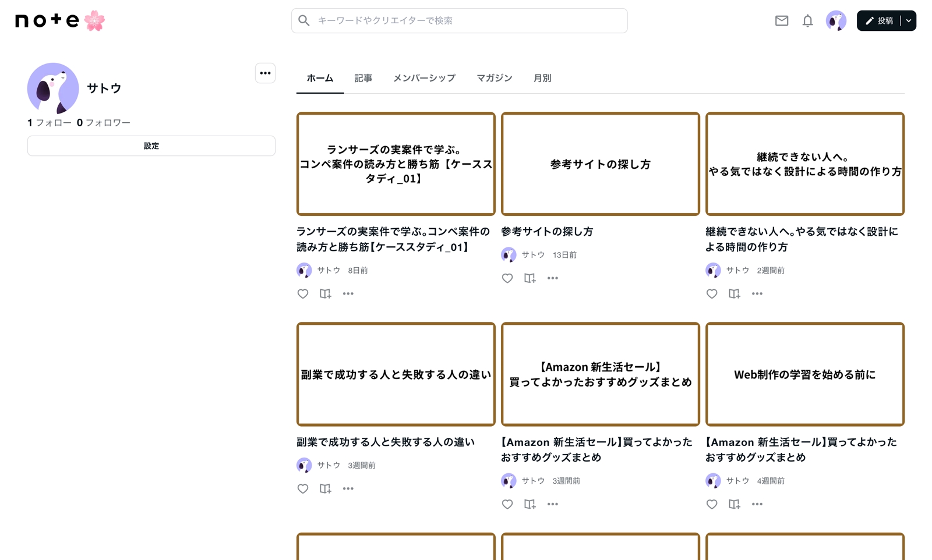Open the header account avatar menu
The height and width of the screenshot is (560, 932).
tap(836, 21)
